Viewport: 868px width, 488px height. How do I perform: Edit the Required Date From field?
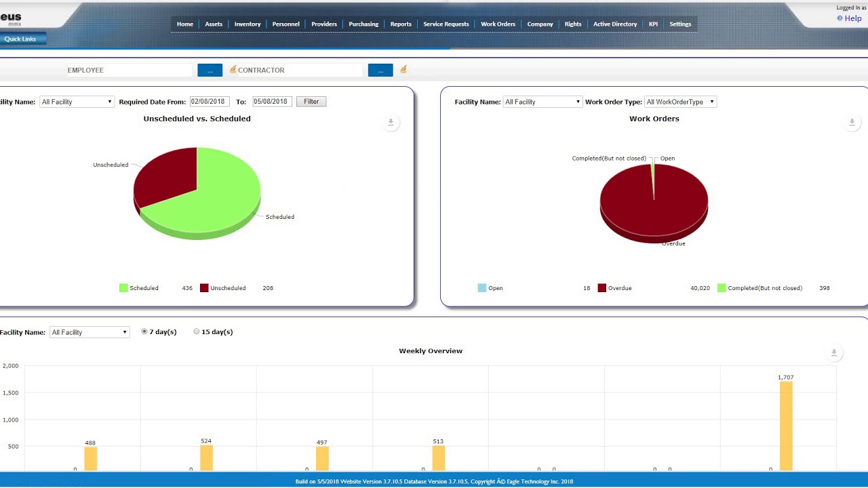[x=208, y=102]
